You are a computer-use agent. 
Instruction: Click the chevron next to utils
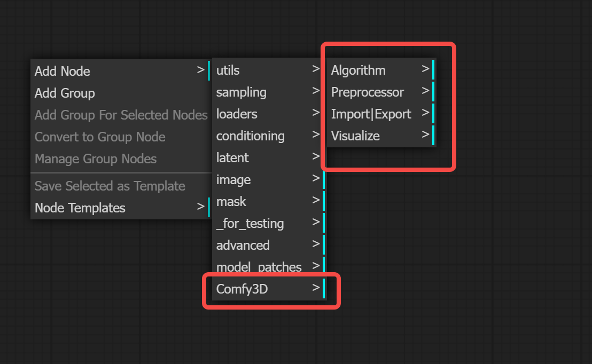[316, 69]
